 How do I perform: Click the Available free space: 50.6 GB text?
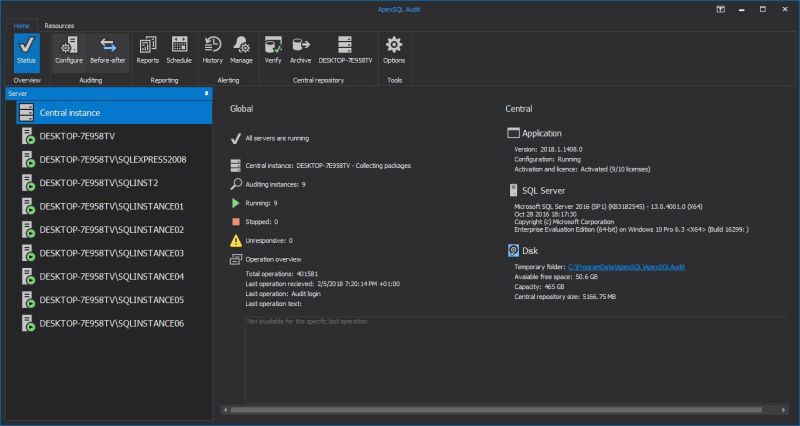tap(556, 277)
